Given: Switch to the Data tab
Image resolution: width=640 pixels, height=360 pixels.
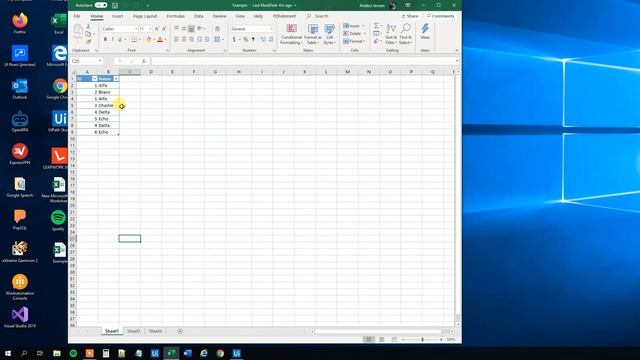Looking at the screenshot, I should click(x=199, y=16).
